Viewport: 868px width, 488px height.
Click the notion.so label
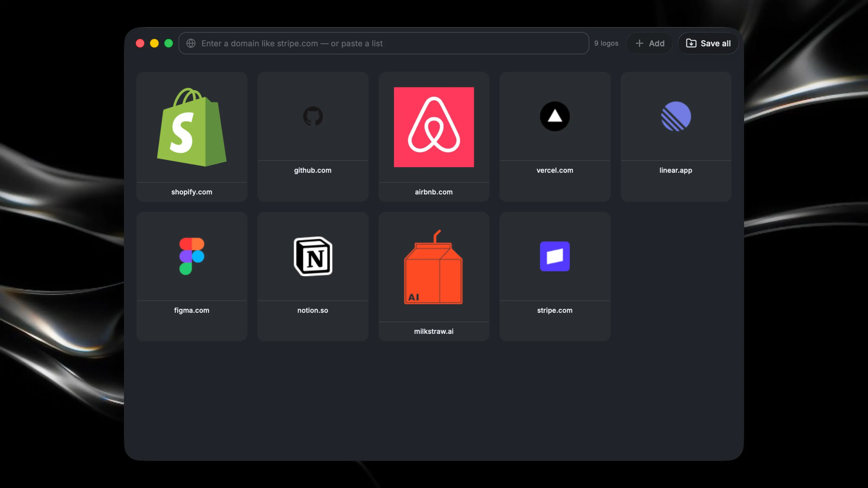click(313, 310)
